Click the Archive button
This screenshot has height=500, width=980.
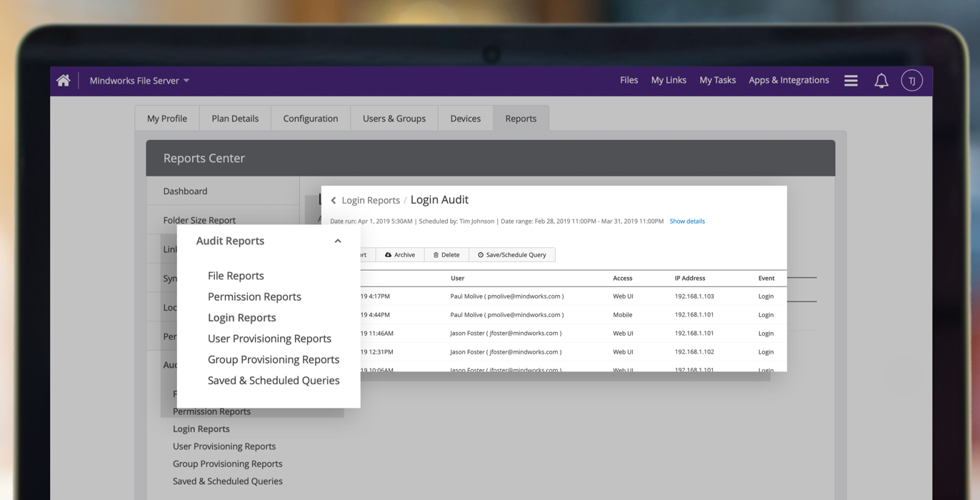pyautogui.click(x=400, y=255)
